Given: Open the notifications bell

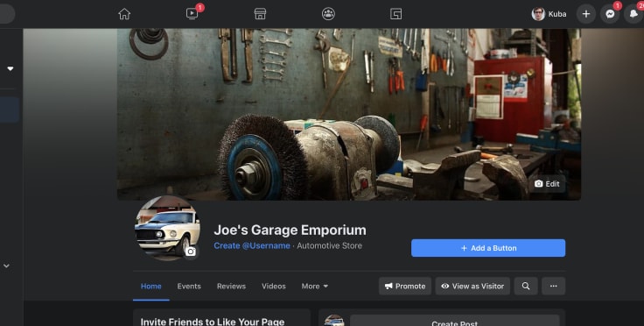Looking at the screenshot, I should point(633,14).
